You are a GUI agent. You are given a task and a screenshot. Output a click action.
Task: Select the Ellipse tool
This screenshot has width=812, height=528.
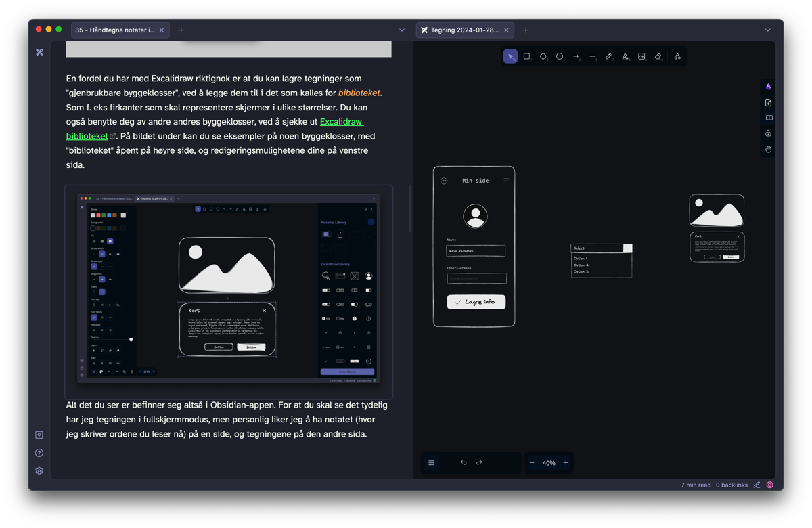tap(560, 57)
